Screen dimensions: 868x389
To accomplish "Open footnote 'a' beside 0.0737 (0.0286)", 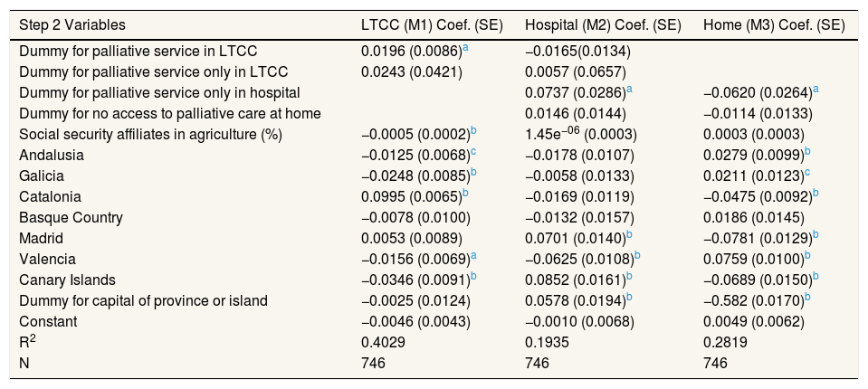I will pyautogui.click(x=629, y=90).
